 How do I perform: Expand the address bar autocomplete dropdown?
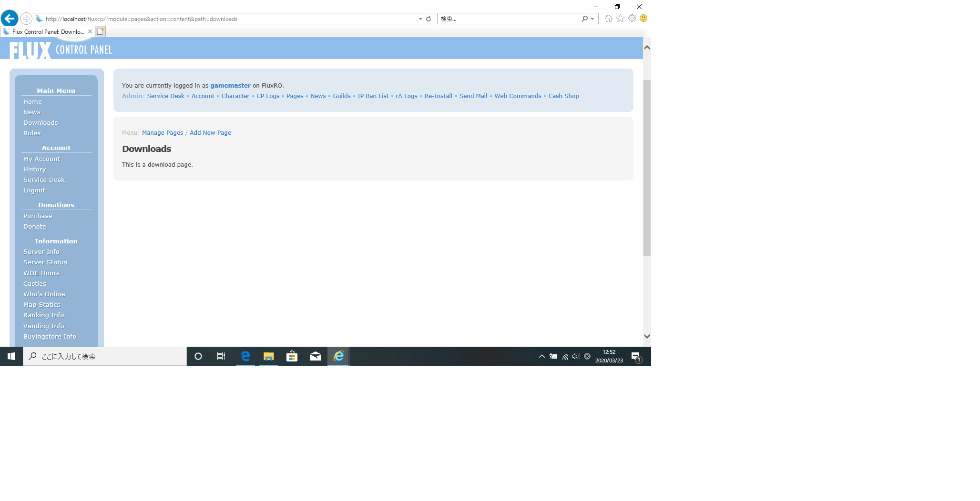(420, 19)
